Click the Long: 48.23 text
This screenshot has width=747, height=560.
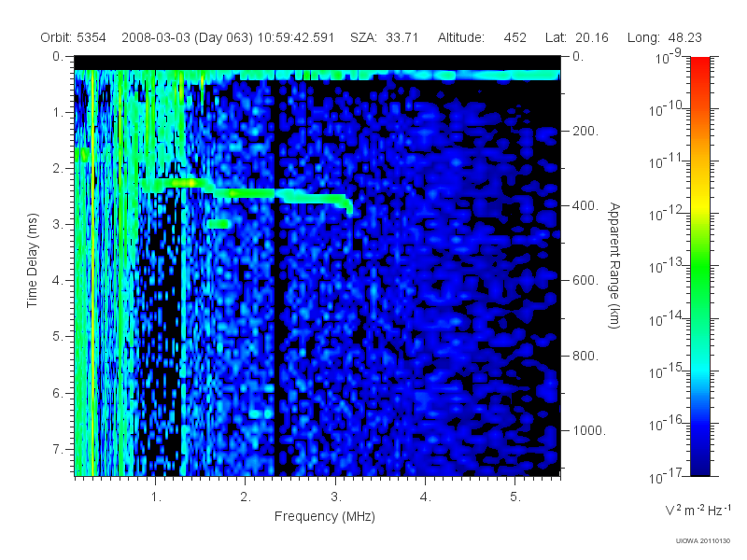[x=664, y=37]
